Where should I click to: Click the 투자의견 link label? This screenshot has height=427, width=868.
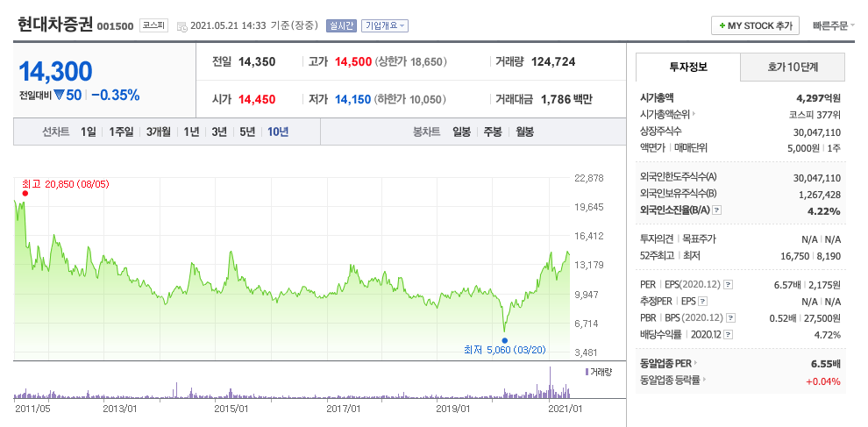656,239
